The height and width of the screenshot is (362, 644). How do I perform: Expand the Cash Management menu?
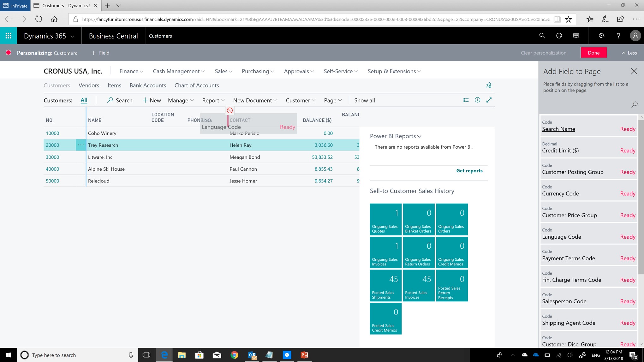click(x=179, y=71)
